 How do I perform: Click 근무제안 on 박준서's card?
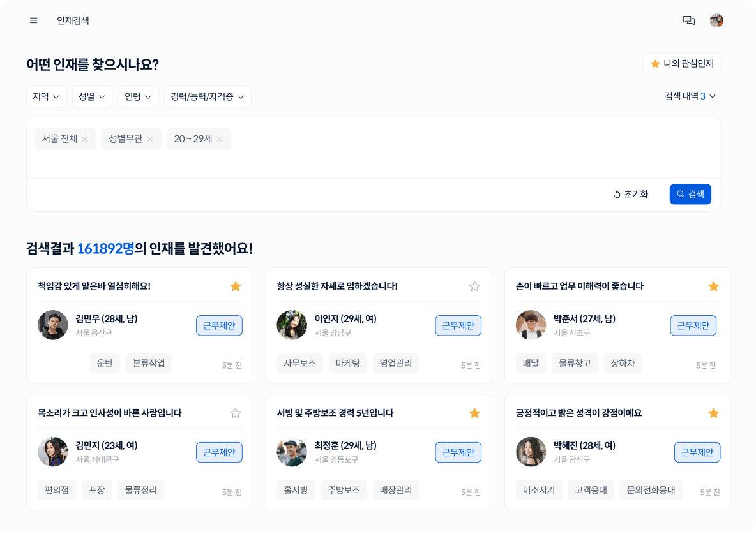[x=693, y=325]
